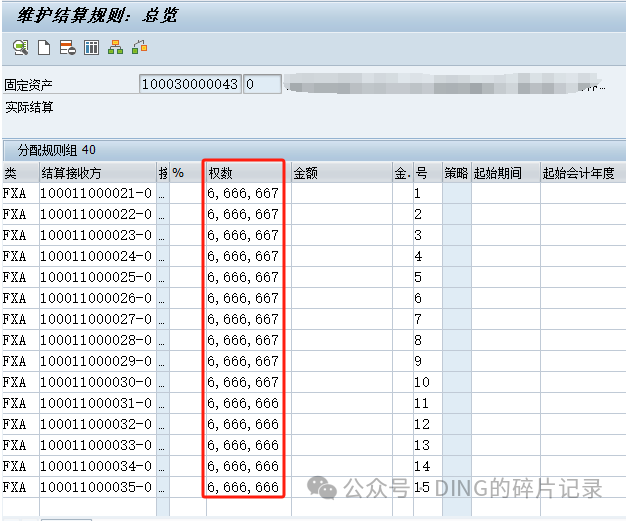This screenshot has height=521, width=629.
Task: Click the 策略 column header
Action: click(457, 173)
